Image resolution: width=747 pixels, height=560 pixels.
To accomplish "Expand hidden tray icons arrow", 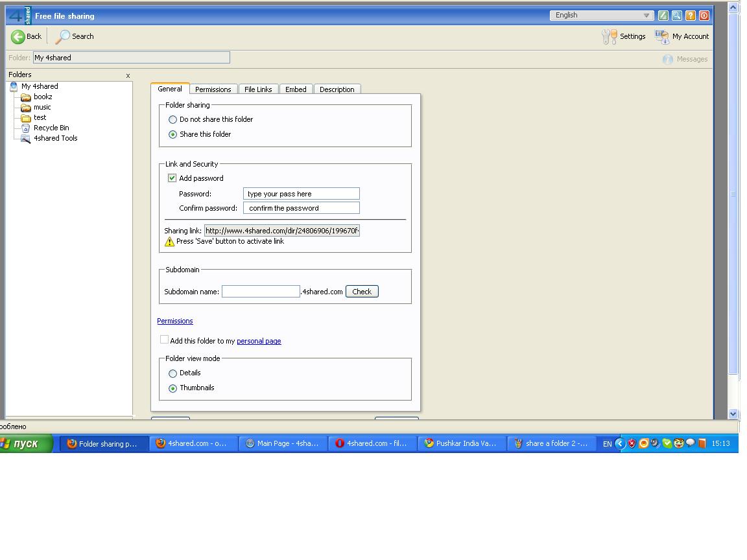I will pos(620,443).
